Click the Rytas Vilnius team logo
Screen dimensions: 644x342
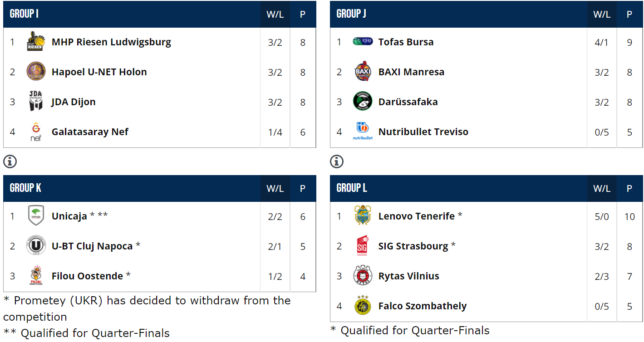pos(363,276)
